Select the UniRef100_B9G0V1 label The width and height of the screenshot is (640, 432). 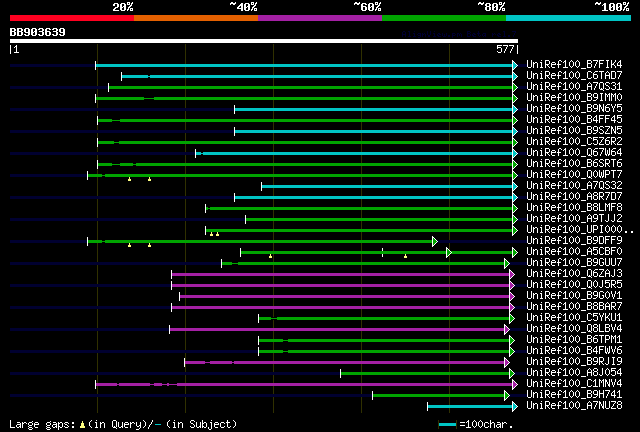(x=574, y=296)
